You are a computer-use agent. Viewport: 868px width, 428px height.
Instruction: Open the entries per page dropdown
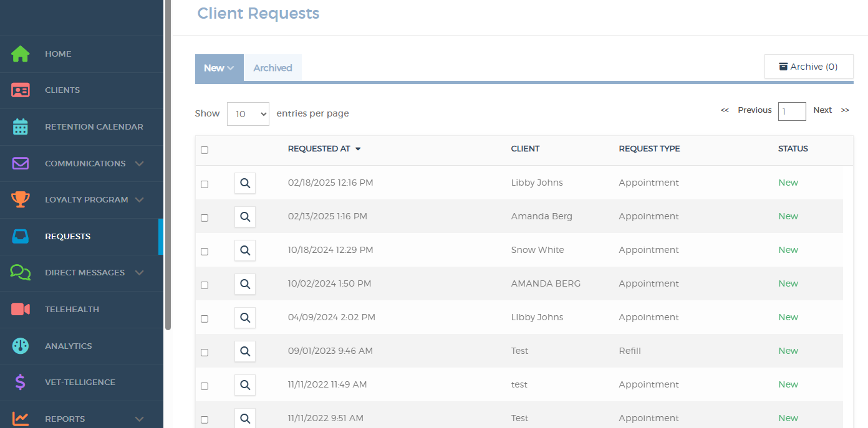pos(248,113)
